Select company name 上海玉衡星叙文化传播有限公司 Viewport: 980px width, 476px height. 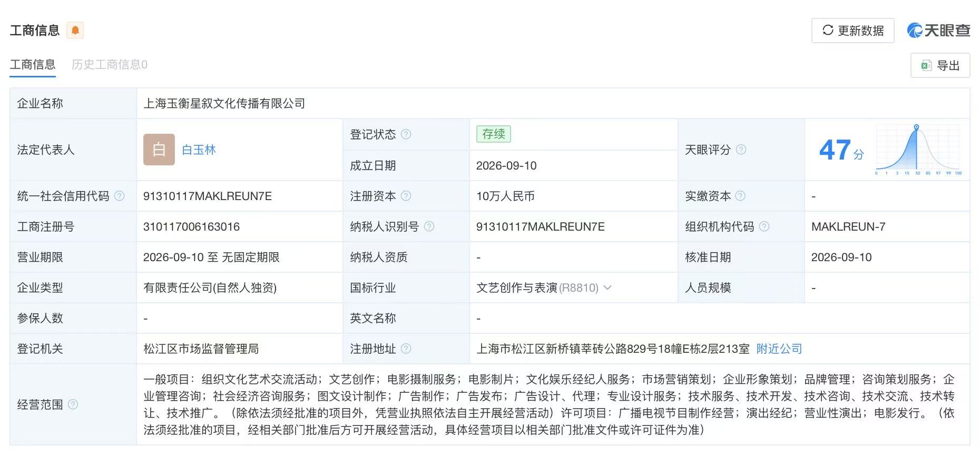(x=224, y=104)
